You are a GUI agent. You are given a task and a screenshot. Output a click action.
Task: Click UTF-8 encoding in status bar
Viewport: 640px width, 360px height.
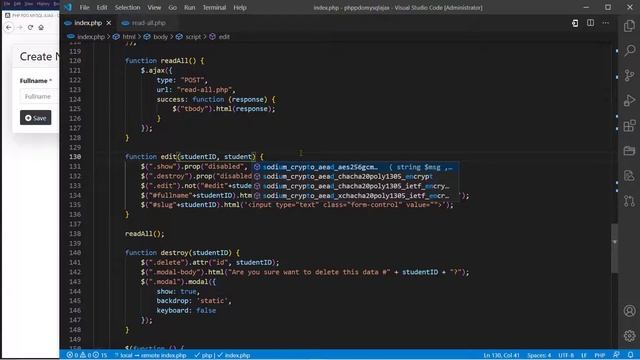566,355
